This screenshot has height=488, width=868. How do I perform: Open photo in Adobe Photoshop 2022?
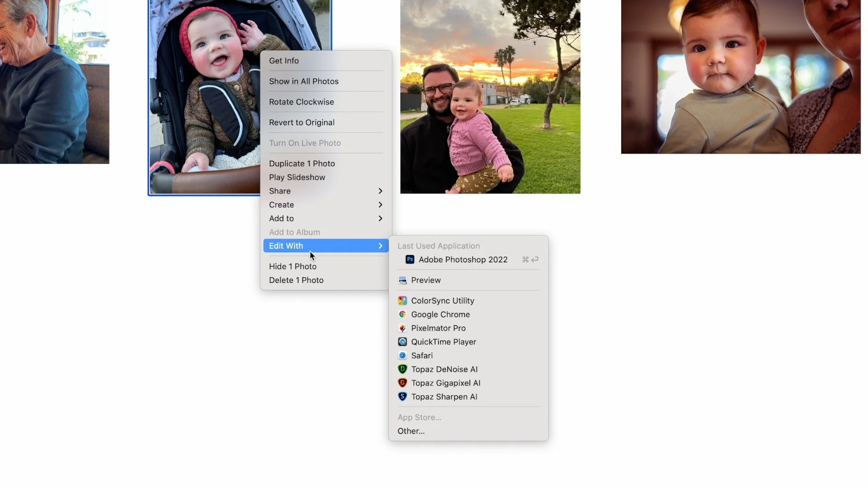pos(462,259)
